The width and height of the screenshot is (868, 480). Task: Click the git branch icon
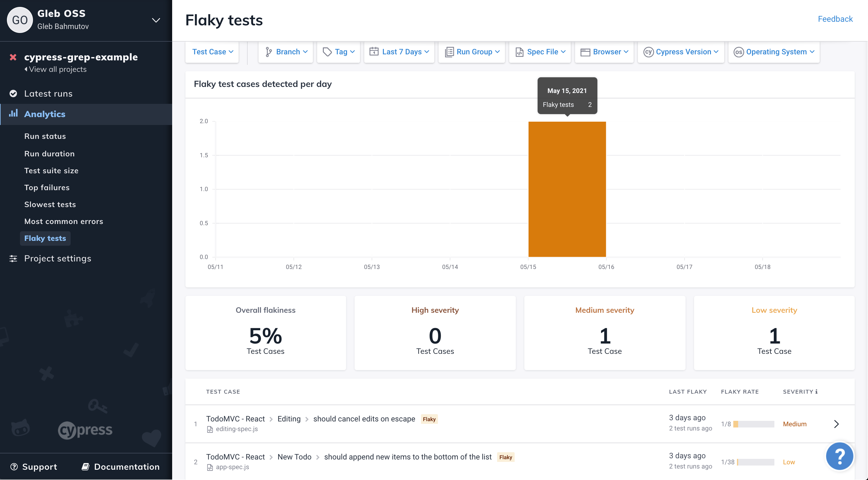pos(268,52)
